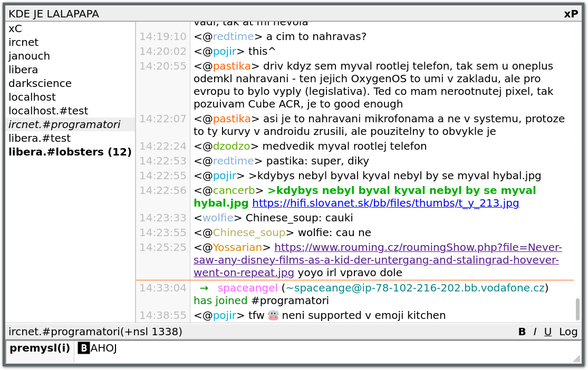Viewport: 588px width, 370px height.
Task: Toggle italic formatting button I
Action: [535, 332]
